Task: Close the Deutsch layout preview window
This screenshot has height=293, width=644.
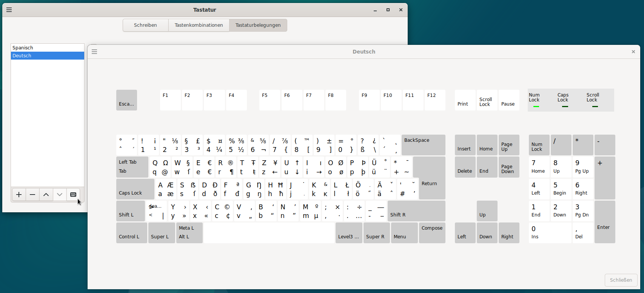Action: click(x=633, y=52)
